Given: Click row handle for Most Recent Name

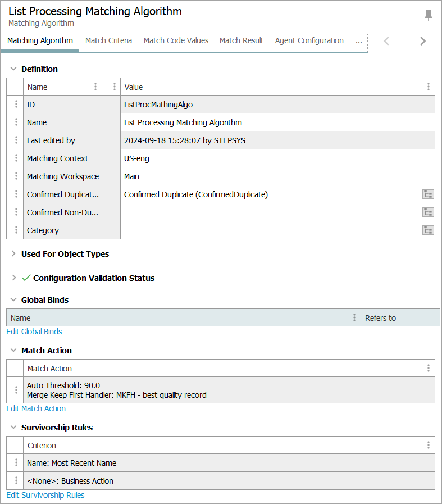Looking at the screenshot, I should pos(16,463).
